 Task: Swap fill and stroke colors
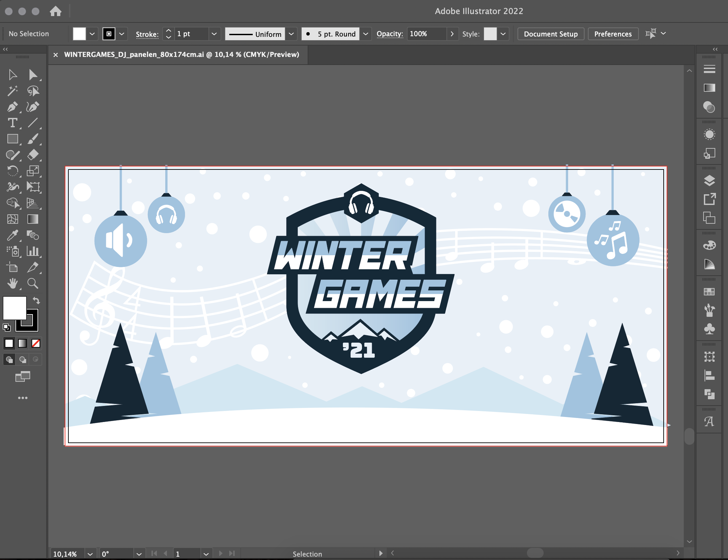click(36, 300)
